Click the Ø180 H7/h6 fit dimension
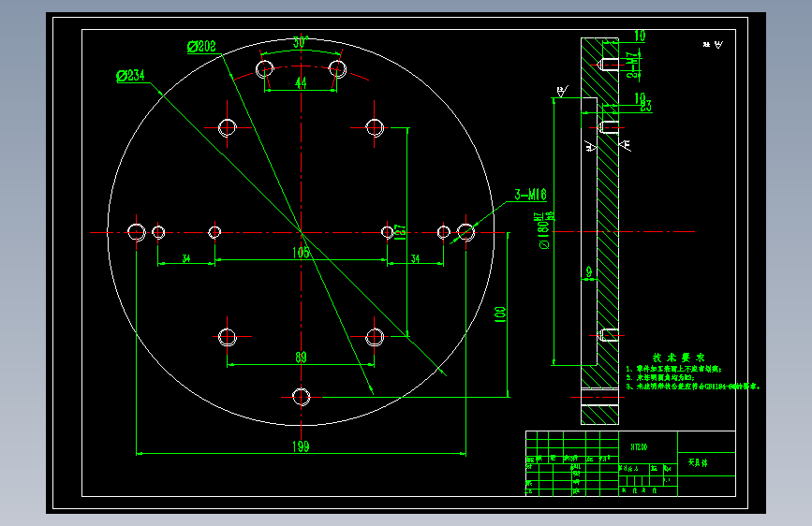This screenshot has height=526, width=812. pos(545,230)
